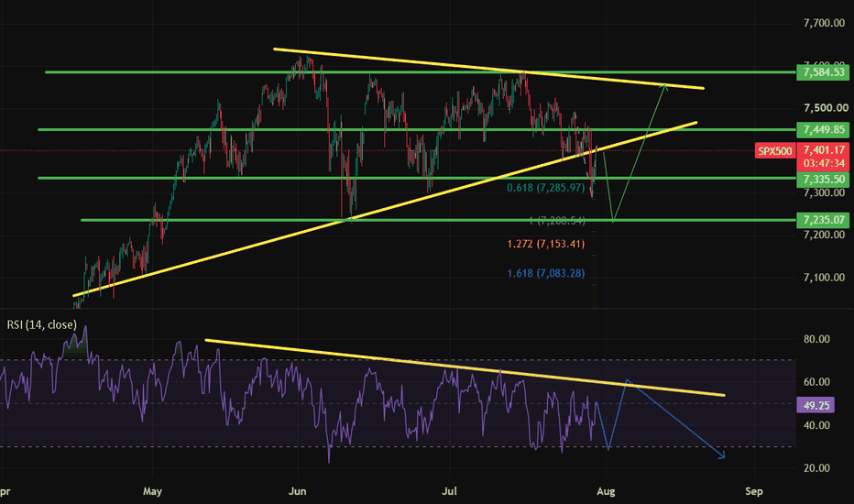
Task: Click the RSI (14, close) indicator legend
Action: tap(41, 324)
